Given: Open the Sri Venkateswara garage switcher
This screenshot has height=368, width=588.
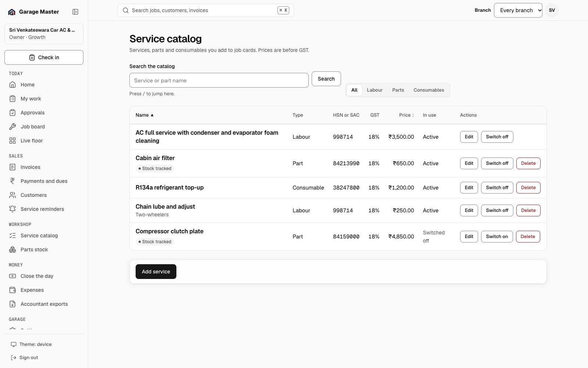Looking at the screenshot, I should click(44, 33).
